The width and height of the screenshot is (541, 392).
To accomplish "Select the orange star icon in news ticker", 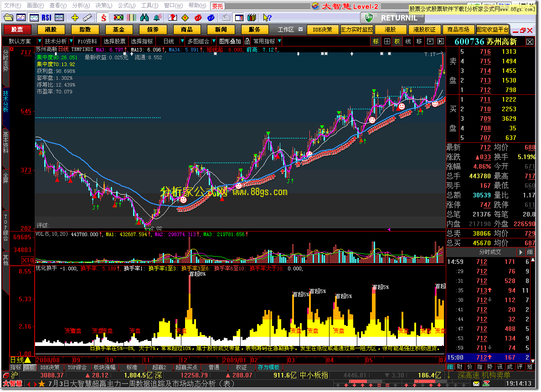I will click(42, 383).
